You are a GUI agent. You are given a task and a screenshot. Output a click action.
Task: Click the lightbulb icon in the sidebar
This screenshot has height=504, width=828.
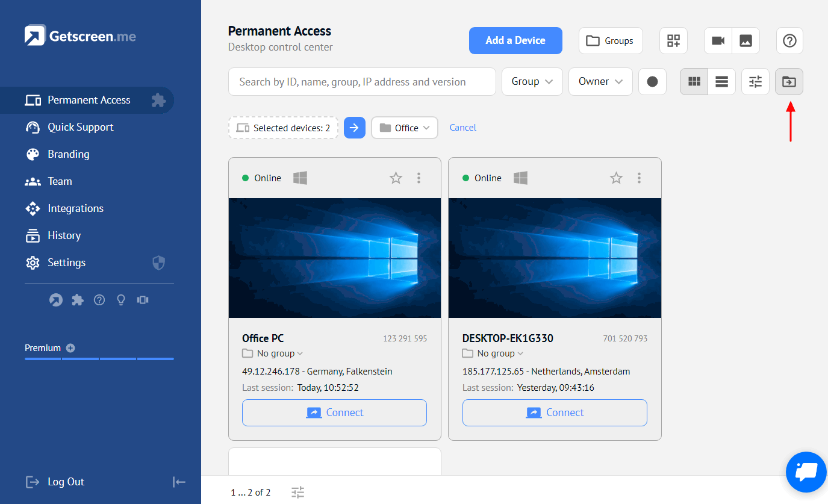click(x=121, y=300)
